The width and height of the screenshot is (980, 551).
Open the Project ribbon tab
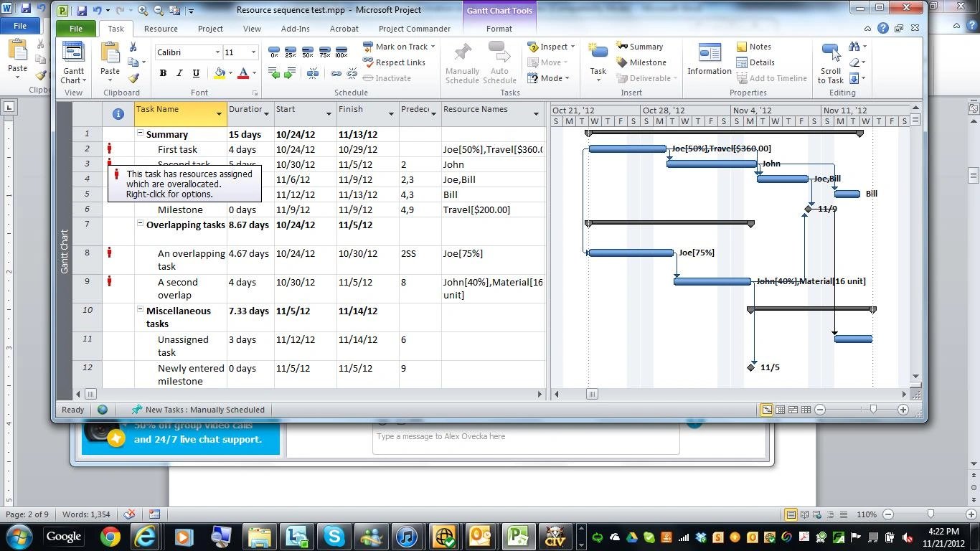pos(210,29)
